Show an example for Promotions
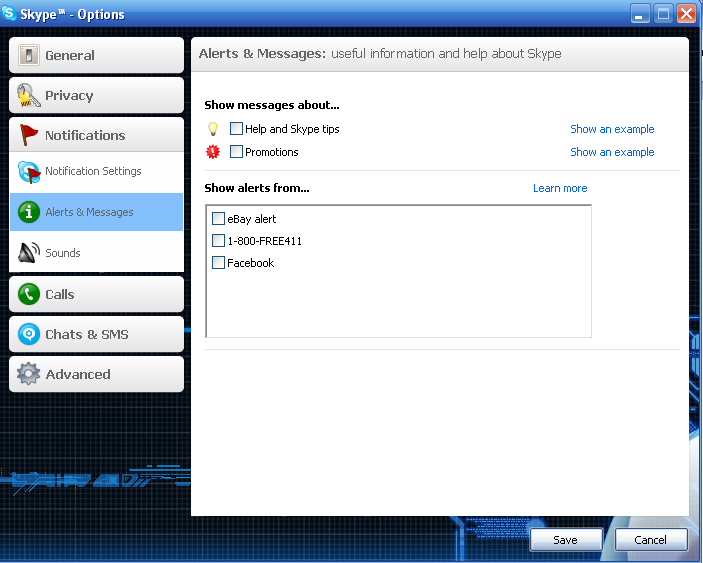This screenshot has height=563, width=703. pyautogui.click(x=612, y=152)
